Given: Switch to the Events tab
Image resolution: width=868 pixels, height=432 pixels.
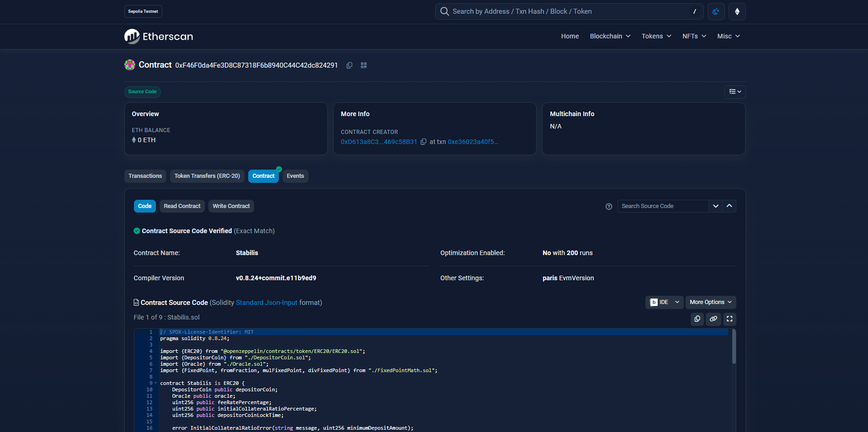Looking at the screenshot, I should [x=295, y=176].
